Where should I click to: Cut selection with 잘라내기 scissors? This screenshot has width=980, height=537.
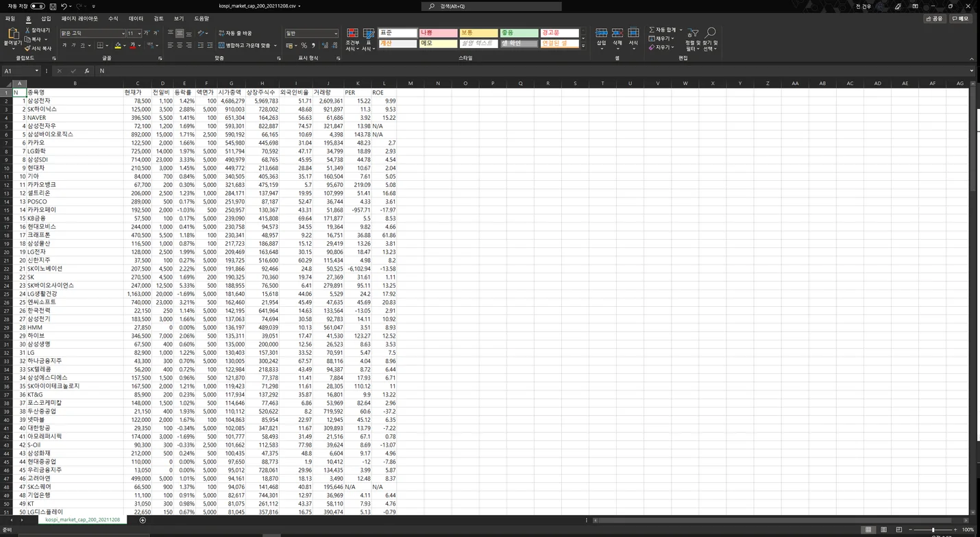(38, 31)
